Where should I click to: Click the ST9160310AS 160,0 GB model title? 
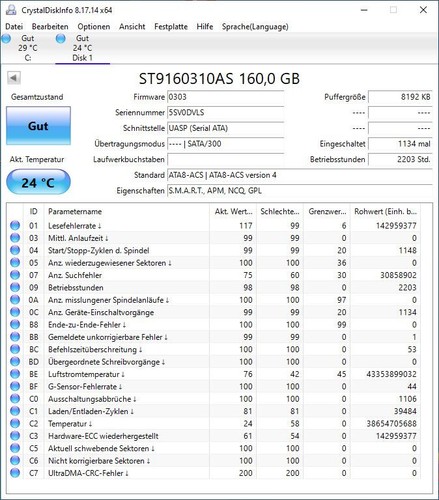click(219, 79)
